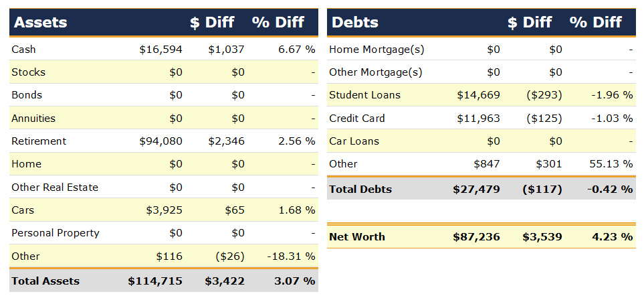Viewport: 644px width, 300px height.
Task: Click the Retirement row label
Action: [39, 141]
